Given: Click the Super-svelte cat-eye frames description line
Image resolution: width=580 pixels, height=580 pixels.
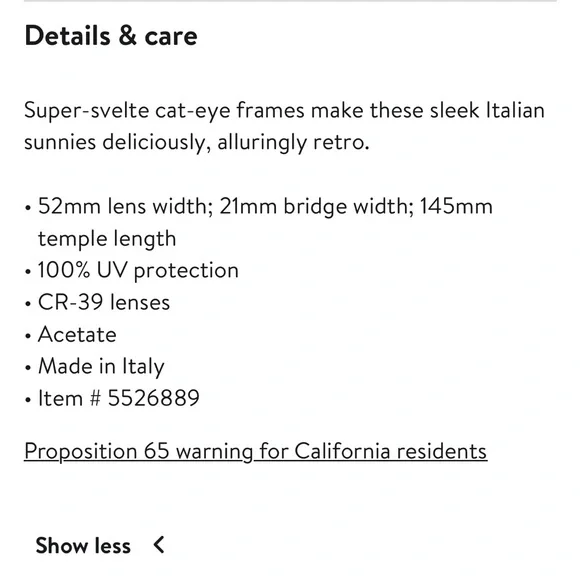Looking at the screenshot, I should point(284,111).
